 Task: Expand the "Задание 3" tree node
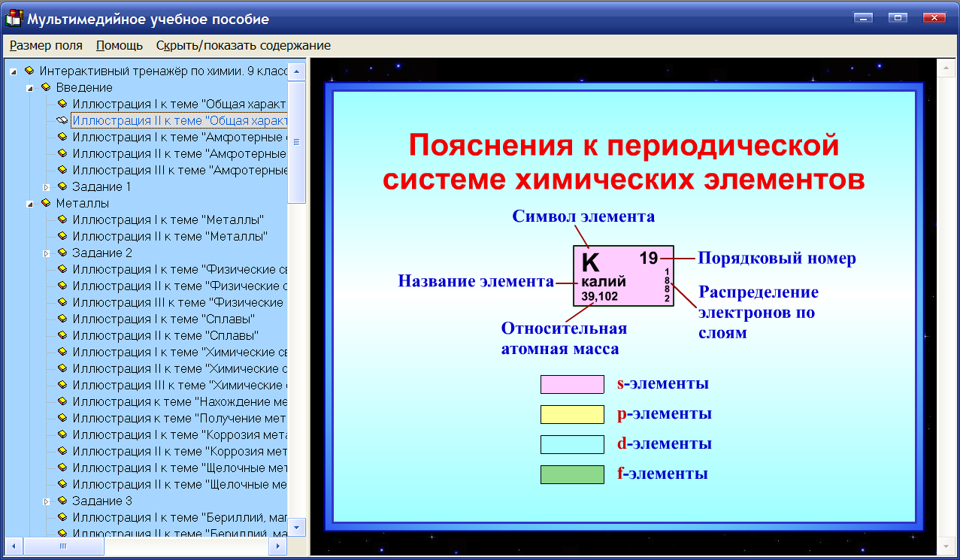click(47, 500)
